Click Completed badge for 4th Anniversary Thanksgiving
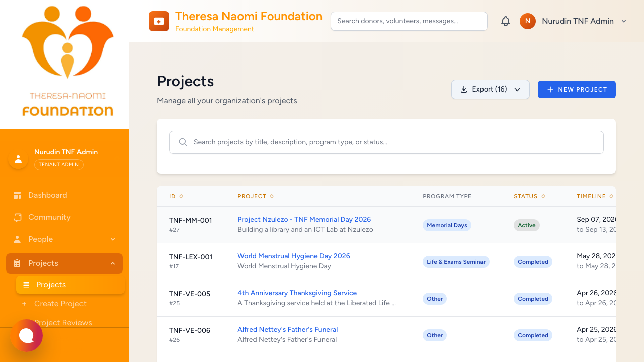 pos(533,299)
